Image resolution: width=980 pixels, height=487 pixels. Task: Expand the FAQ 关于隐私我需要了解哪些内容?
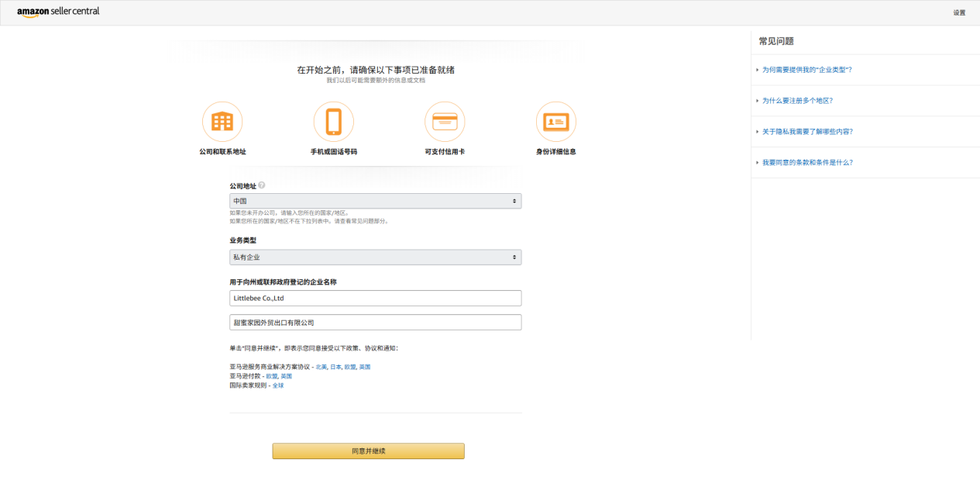pyautogui.click(x=807, y=132)
